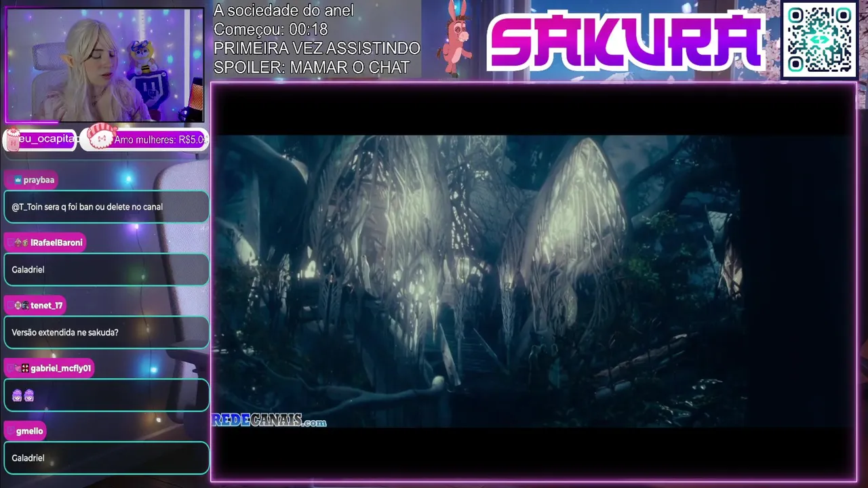Click the sushi icon on the donation badge

[x=100, y=137]
